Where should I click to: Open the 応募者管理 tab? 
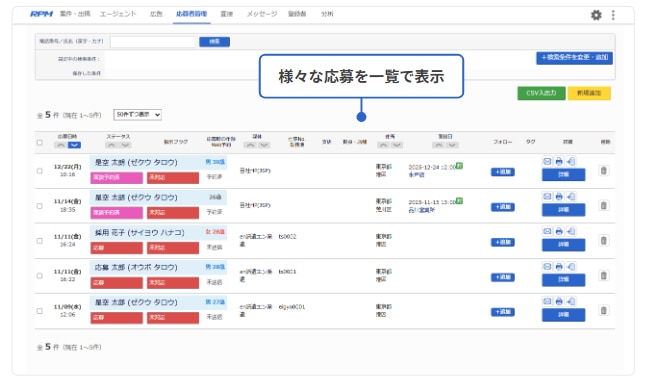[191, 14]
